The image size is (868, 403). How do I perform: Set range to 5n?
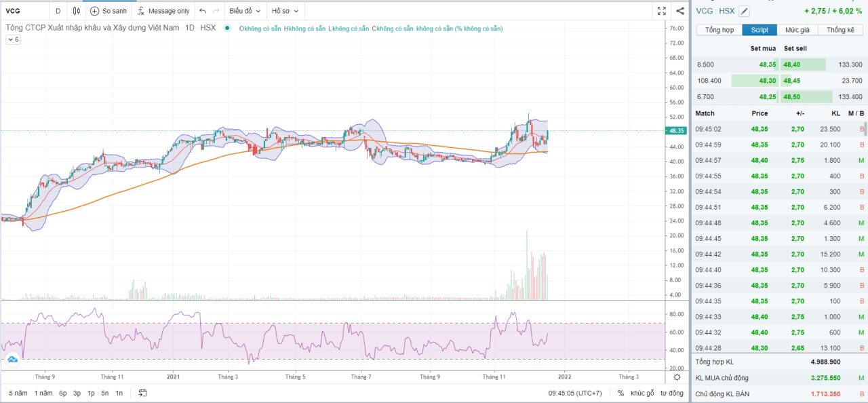point(105,393)
